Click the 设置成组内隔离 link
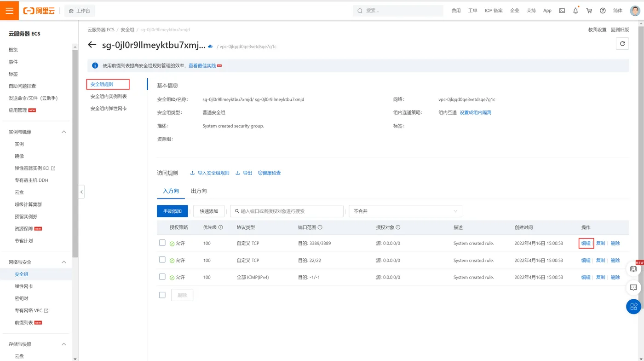The height and width of the screenshot is (361, 644). point(476,112)
